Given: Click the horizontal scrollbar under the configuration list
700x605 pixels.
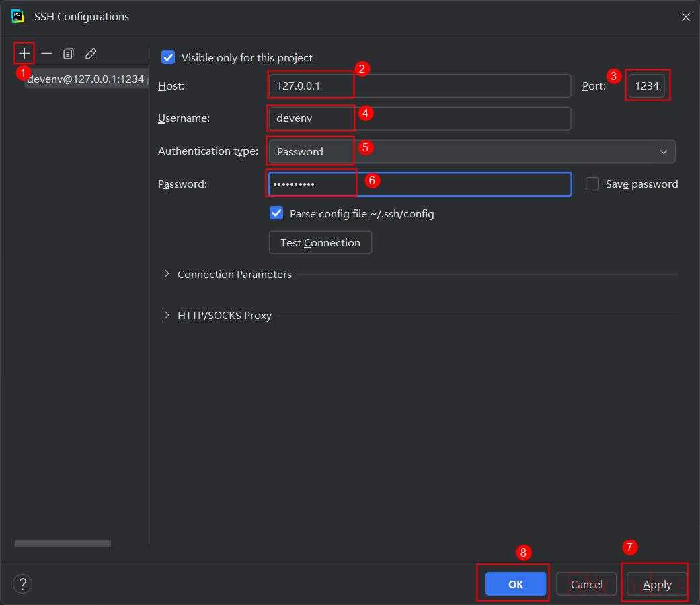Looking at the screenshot, I should pos(63,544).
